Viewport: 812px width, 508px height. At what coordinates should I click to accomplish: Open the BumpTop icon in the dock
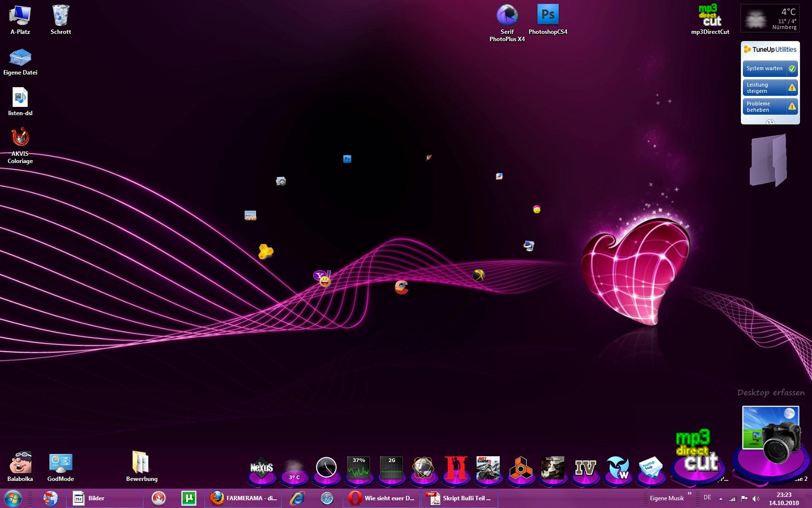click(x=650, y=467)
